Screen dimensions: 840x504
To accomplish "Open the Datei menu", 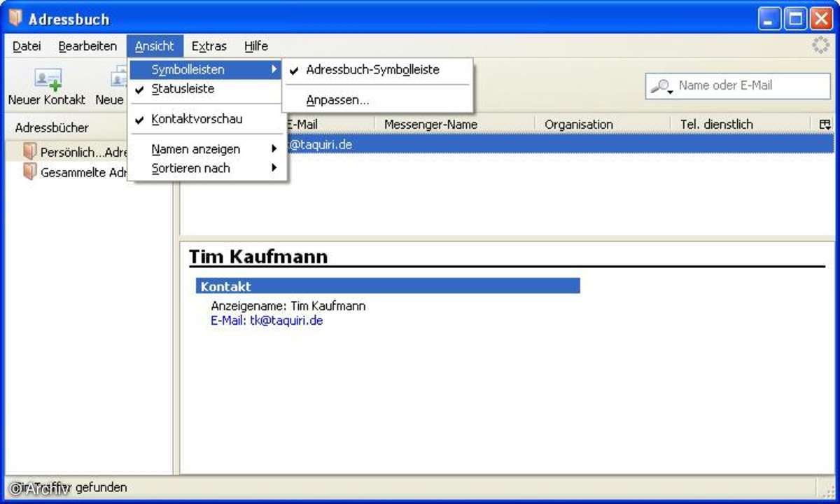I will coord(27,46).
